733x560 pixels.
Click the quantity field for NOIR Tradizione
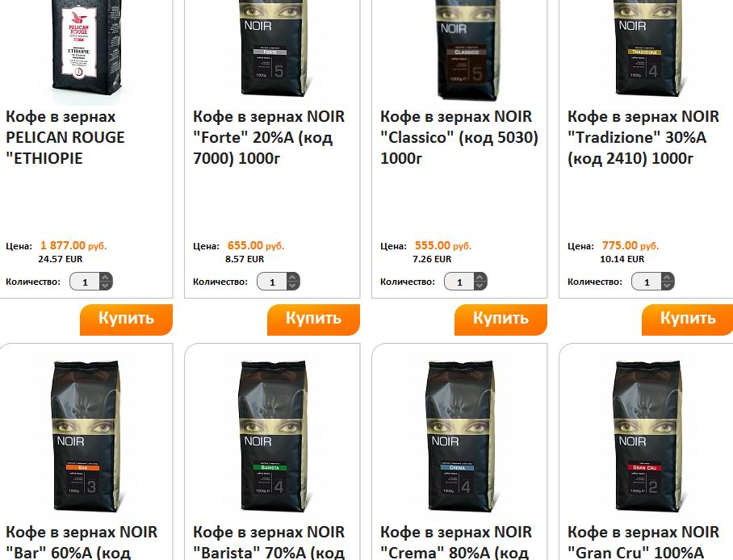tap(647, 282)
